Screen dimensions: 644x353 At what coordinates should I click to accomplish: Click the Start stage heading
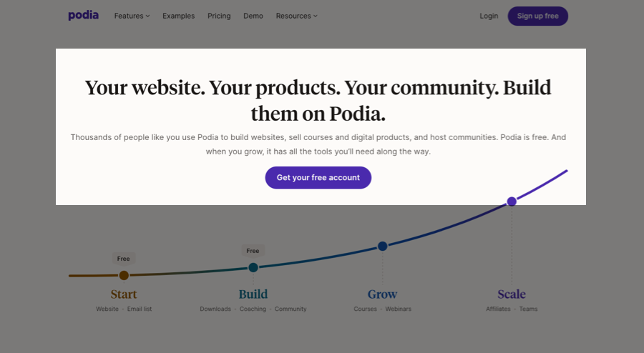point(124,294)
